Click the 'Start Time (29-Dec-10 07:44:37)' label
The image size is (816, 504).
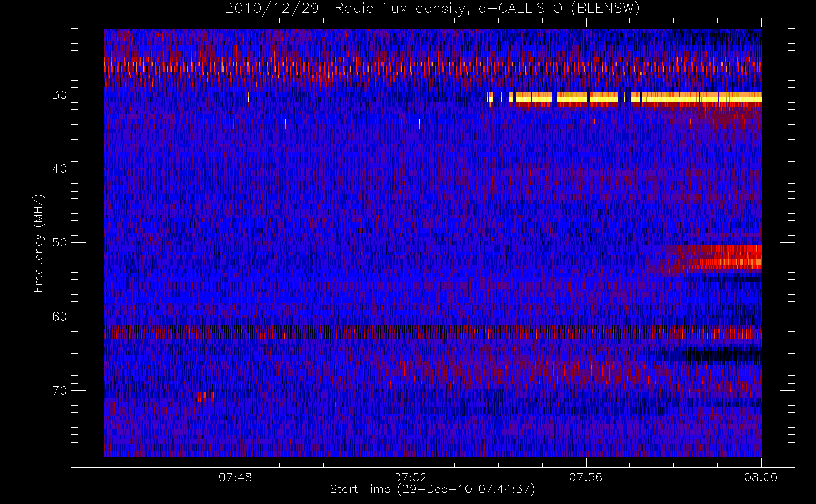(432, 489)
